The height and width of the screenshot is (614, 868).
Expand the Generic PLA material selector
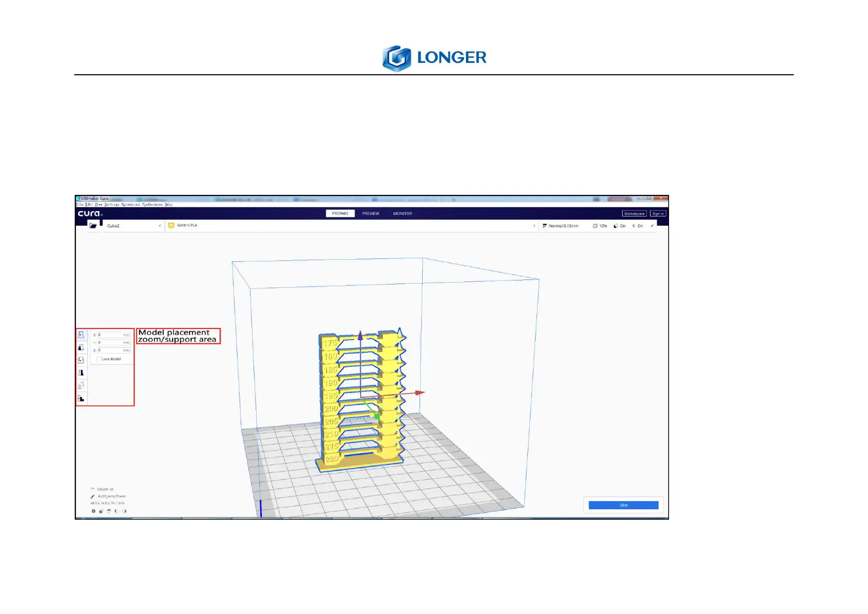coord(352,226)
